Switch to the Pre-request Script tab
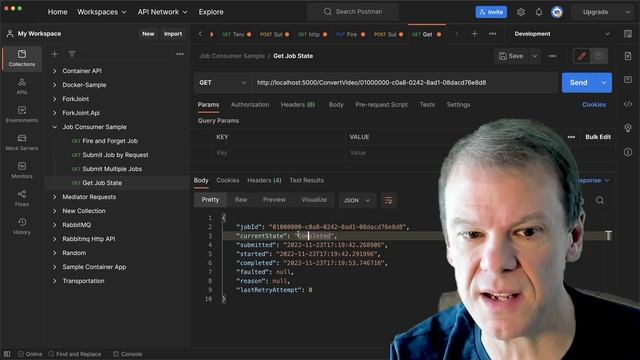640x360 pixels. click(381, 104)
